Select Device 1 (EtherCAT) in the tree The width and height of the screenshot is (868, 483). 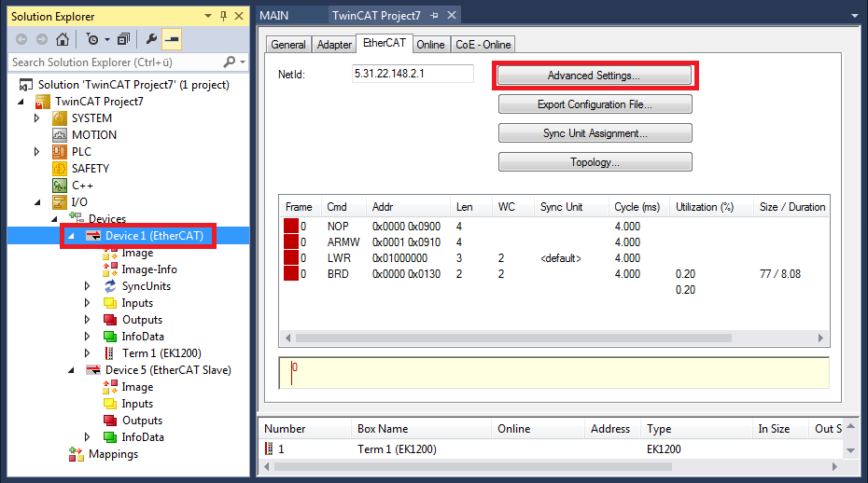[x=154, y=236]
